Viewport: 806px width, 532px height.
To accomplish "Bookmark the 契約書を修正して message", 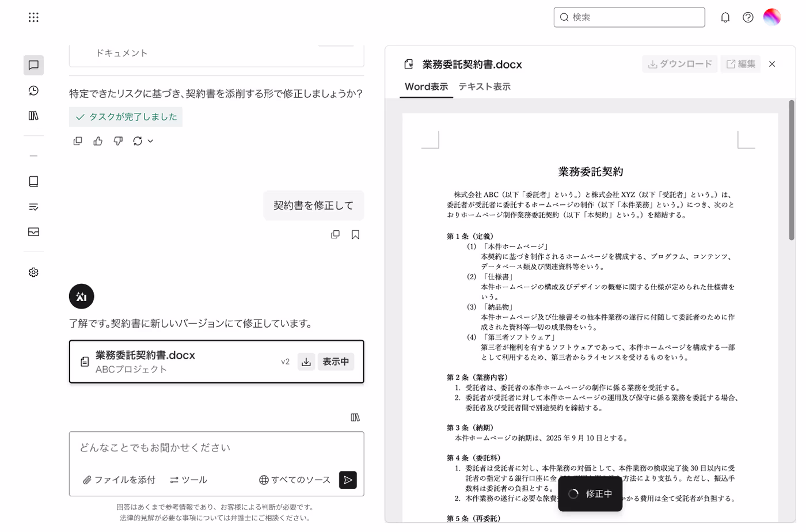I will tap(355, 234).
